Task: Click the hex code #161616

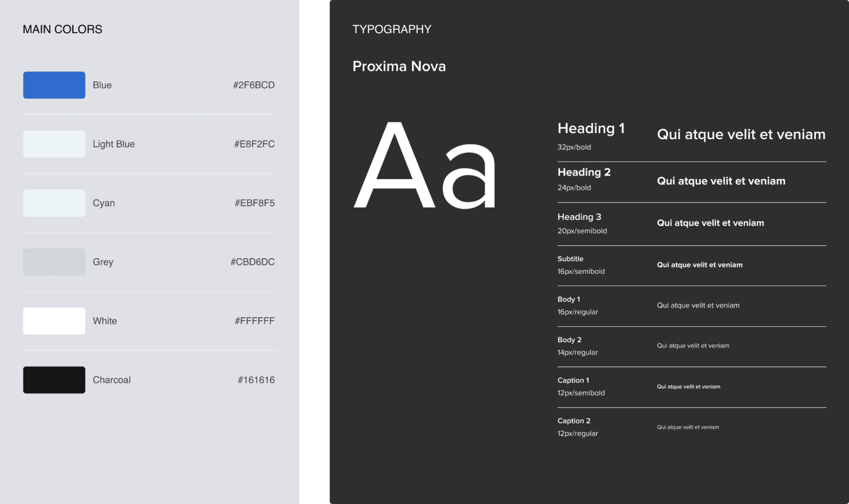Action: [256, 380]
